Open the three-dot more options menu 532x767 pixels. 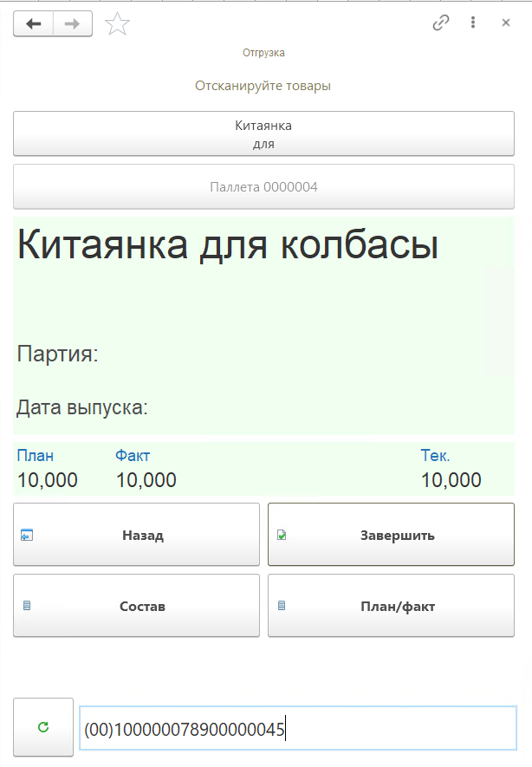pyautogui.click(x=473, y=23)
